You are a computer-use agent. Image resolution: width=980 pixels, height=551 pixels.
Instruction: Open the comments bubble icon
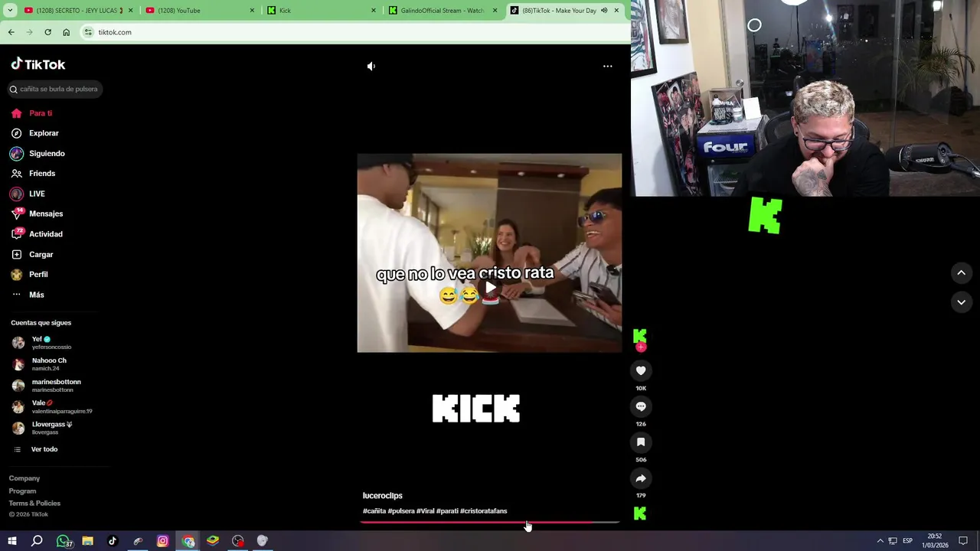(x=641, y=406)
